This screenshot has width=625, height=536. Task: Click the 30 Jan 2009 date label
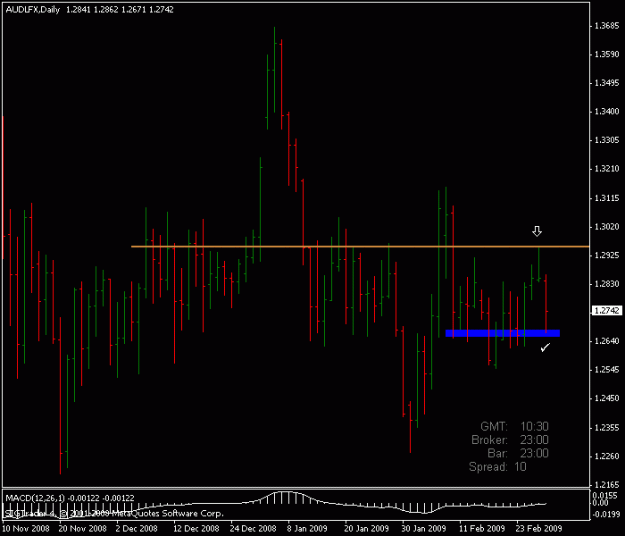coord(423,529)
